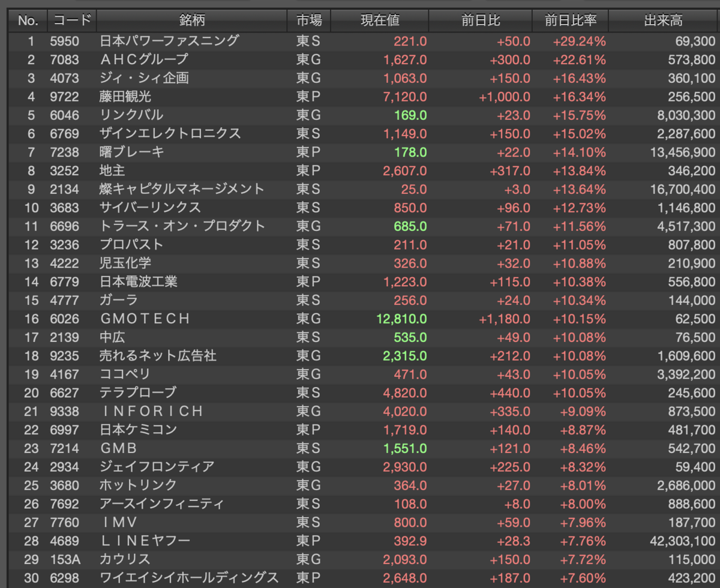Click current price 12,810.0

401,319
